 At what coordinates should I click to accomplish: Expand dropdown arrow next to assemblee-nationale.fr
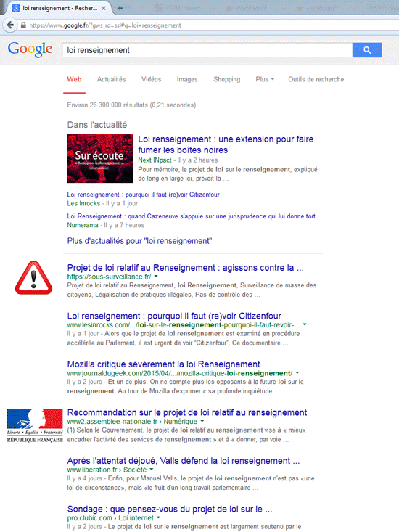tap(202, 421)
